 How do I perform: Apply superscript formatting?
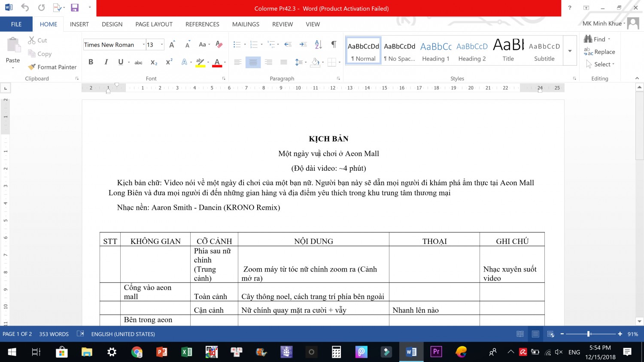pyautogui.click(x=169, y=62)
